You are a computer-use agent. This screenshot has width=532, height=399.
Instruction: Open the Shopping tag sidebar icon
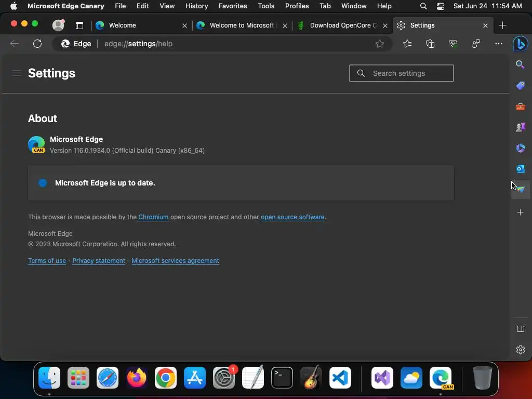(520, 86)
